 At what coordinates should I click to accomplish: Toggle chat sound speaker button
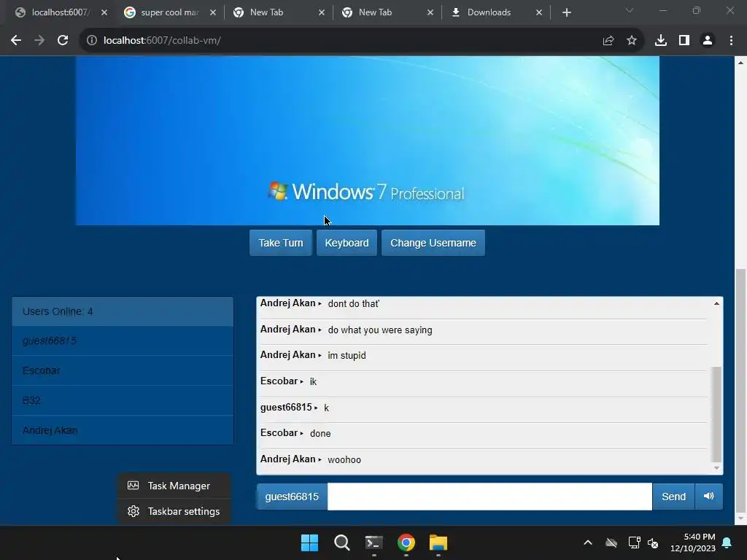(708, 497)
